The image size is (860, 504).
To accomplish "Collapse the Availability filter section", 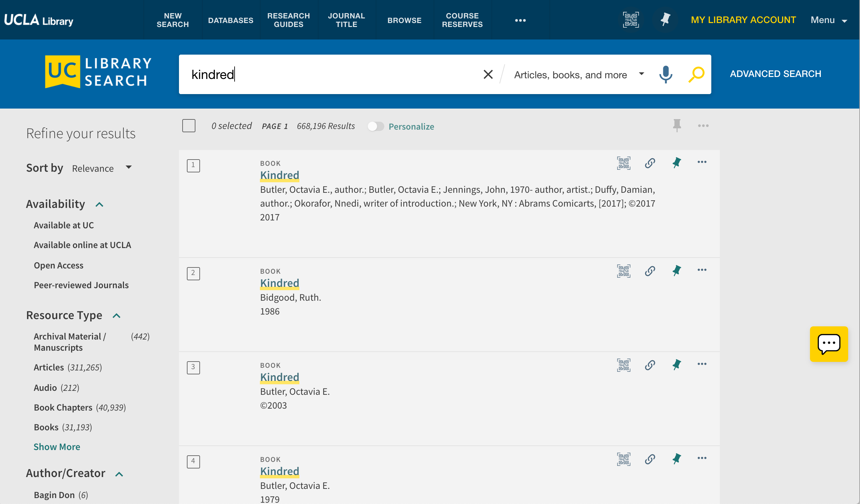I will 99,204.
